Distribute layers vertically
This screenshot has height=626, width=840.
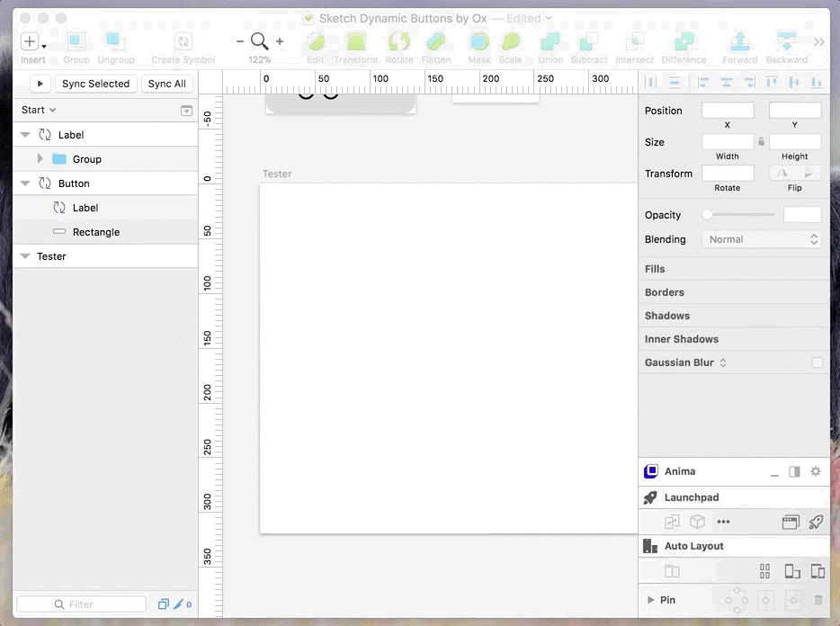point(674,82)
